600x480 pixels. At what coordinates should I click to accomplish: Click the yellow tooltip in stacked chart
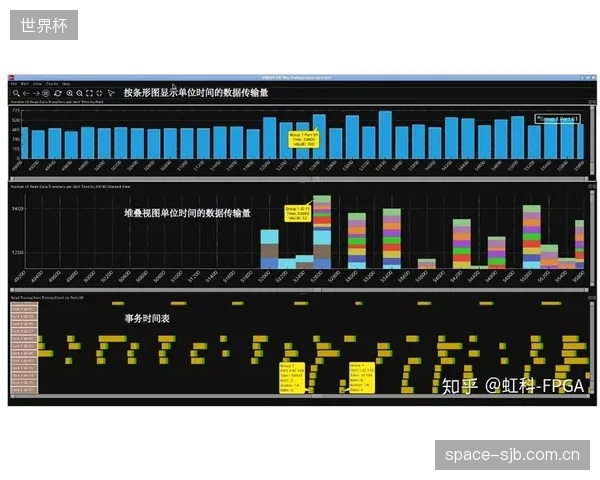pos(297,213)
